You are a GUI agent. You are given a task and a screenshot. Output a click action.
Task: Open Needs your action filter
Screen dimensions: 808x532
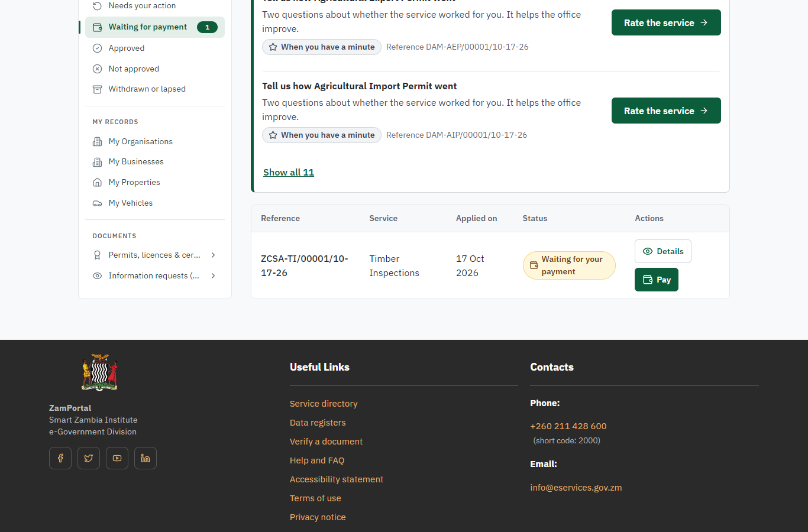[x=155, y=6]
